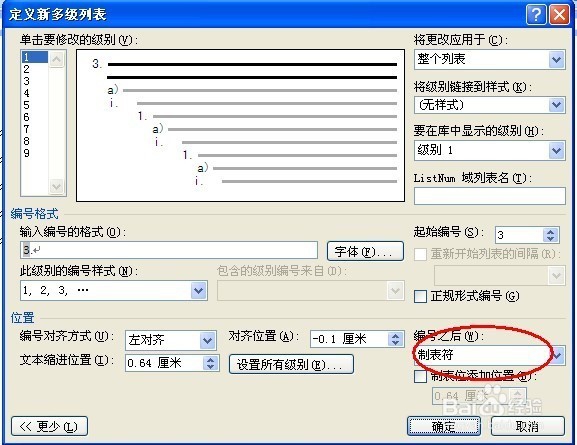Select level 5 in the level list
Screen dimensions: 577x445
tap(35, 105)
